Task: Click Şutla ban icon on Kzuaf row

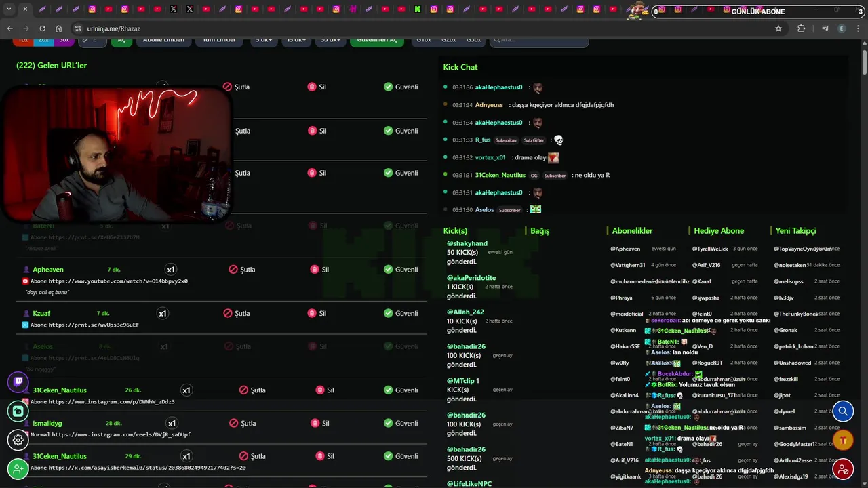Action: 228,313
